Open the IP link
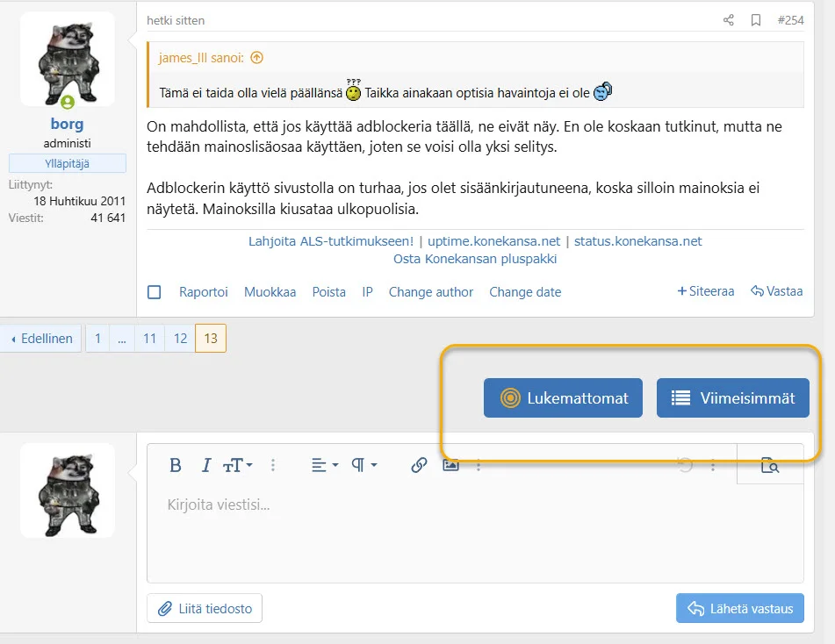 coord(367,292)
